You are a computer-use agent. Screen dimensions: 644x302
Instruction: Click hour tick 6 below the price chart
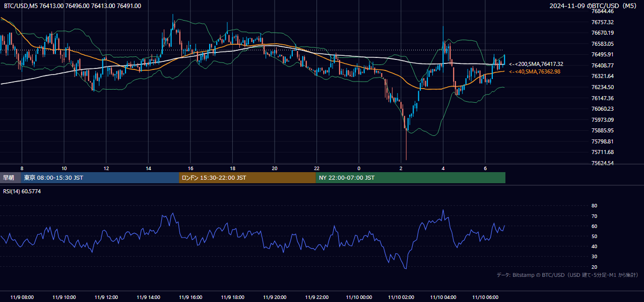pos(485,168)
